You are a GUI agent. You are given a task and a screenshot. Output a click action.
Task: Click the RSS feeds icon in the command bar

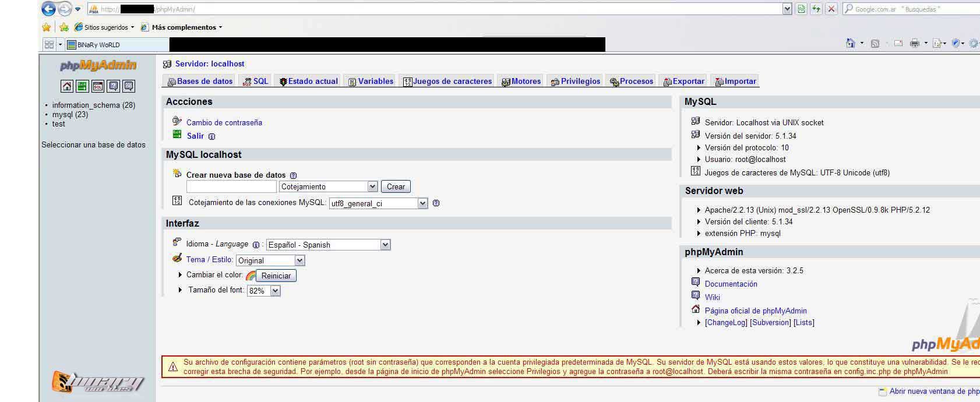point(875,44)
